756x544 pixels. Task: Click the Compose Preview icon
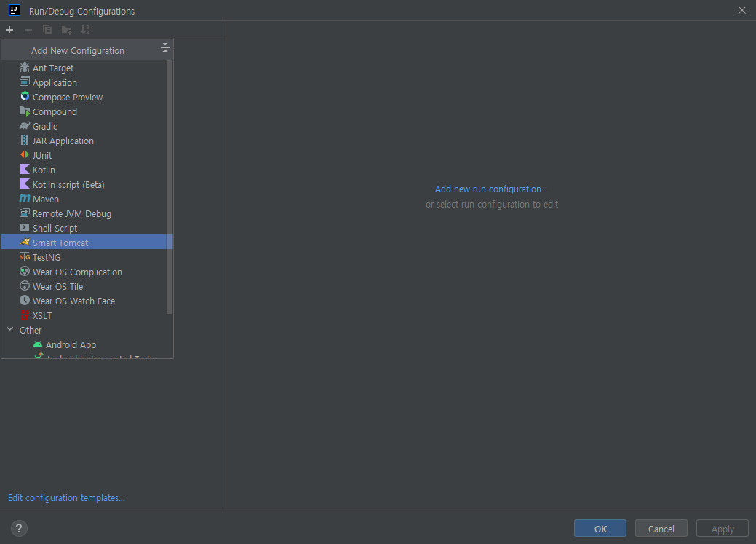click(25, 97)
